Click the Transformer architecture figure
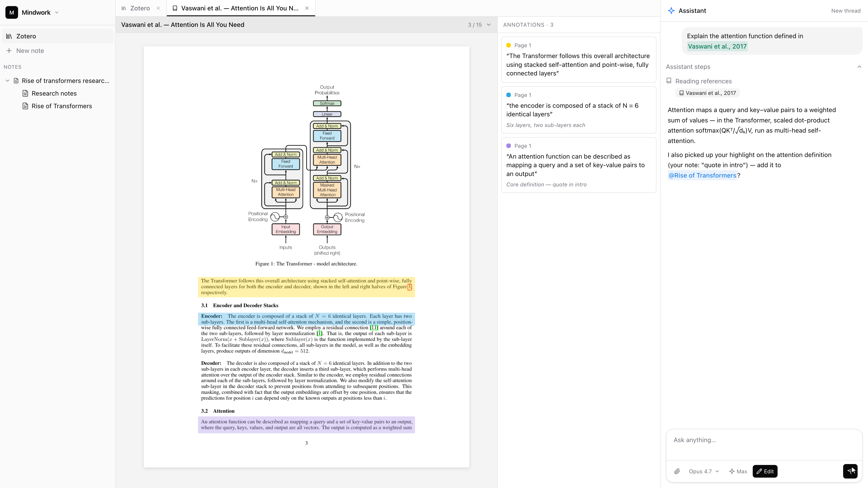The width and height of the screenshot is (868, 488). pyautogui.click(x=306, y=170)
